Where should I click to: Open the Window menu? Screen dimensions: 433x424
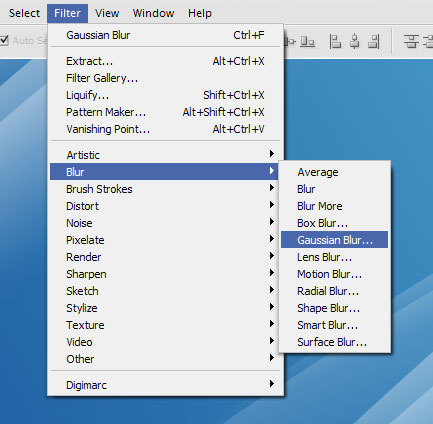point(153,13)
